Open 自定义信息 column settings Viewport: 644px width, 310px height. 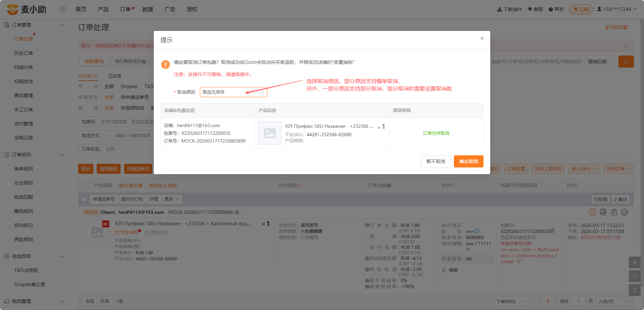(163, 186)
